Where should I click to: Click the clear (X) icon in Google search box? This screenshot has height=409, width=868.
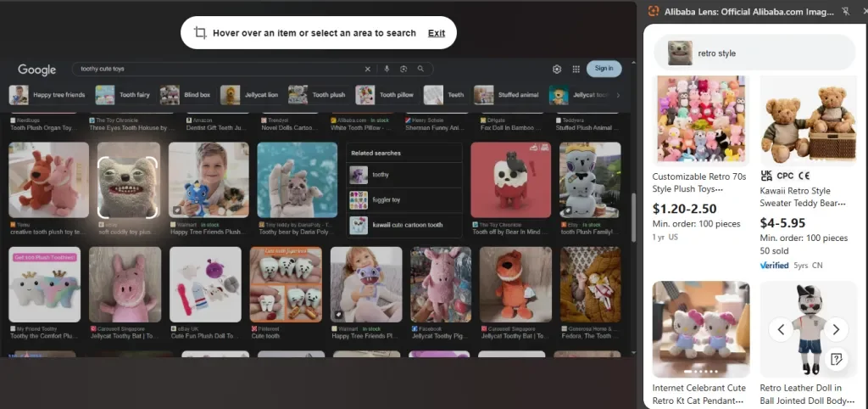[367, 69]
